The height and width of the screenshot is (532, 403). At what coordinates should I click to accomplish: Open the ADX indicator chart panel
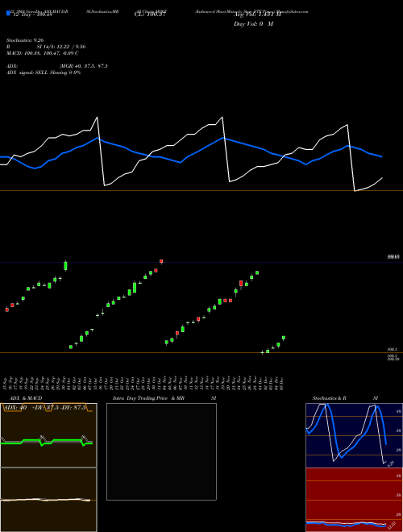[x=48, y=435]
